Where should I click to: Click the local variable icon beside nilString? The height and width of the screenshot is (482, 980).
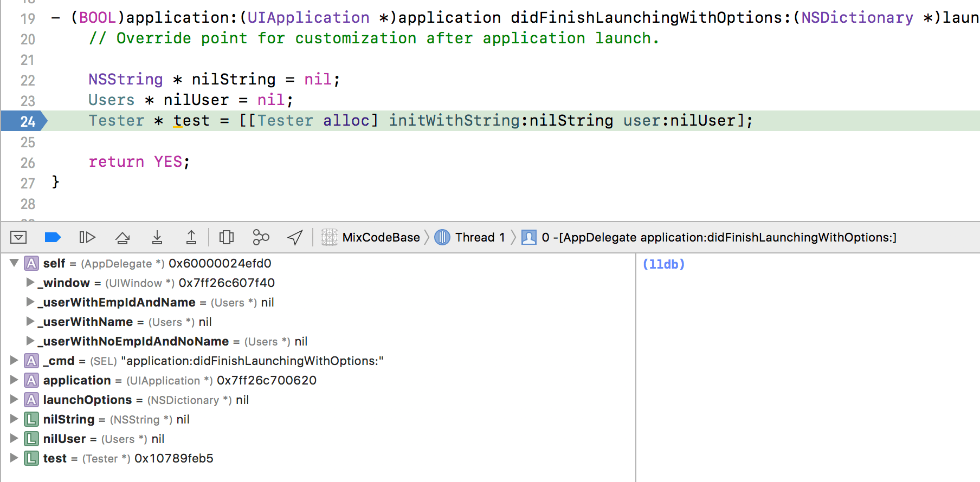click(31, 419)
